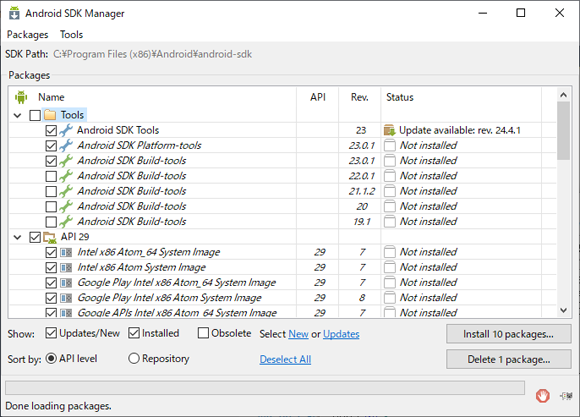Check the Tools group checkbox

[x=35, y=115]
